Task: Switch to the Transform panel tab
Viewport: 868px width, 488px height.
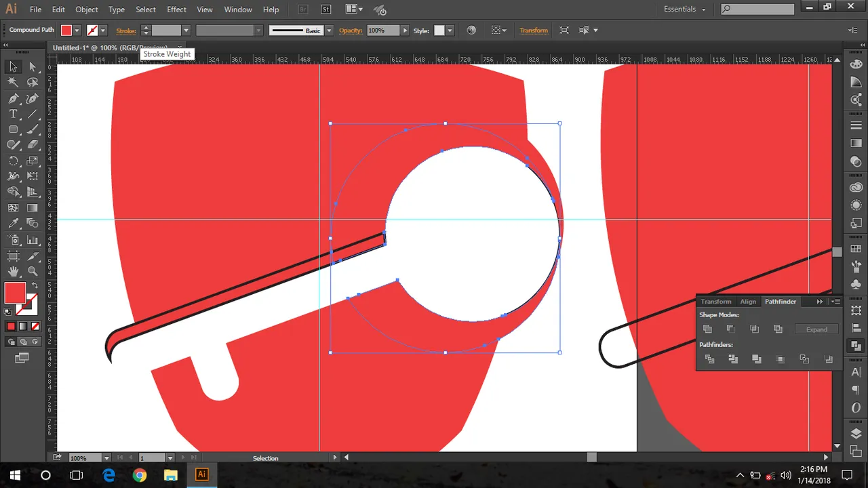Action: pyautogui.click(x=716, y=302)
